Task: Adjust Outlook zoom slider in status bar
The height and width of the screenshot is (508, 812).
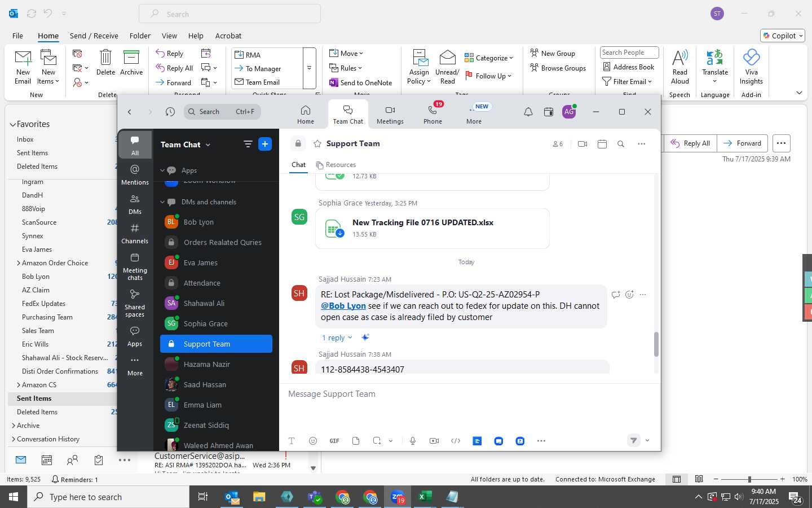Action: click(x=749, y=479)
